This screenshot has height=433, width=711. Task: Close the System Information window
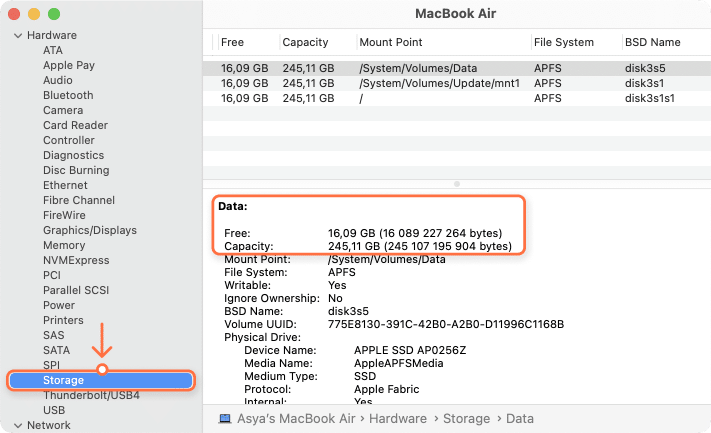click(14, 14)
